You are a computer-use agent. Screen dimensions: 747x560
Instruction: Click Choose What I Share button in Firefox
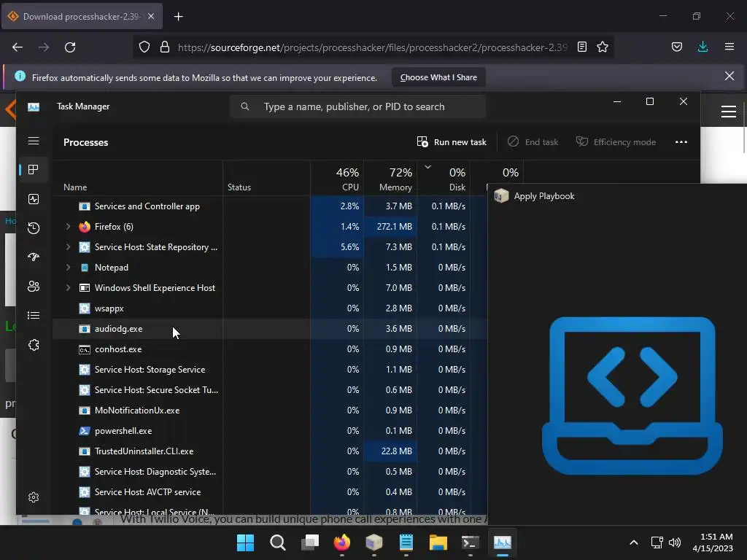[438, 77]
